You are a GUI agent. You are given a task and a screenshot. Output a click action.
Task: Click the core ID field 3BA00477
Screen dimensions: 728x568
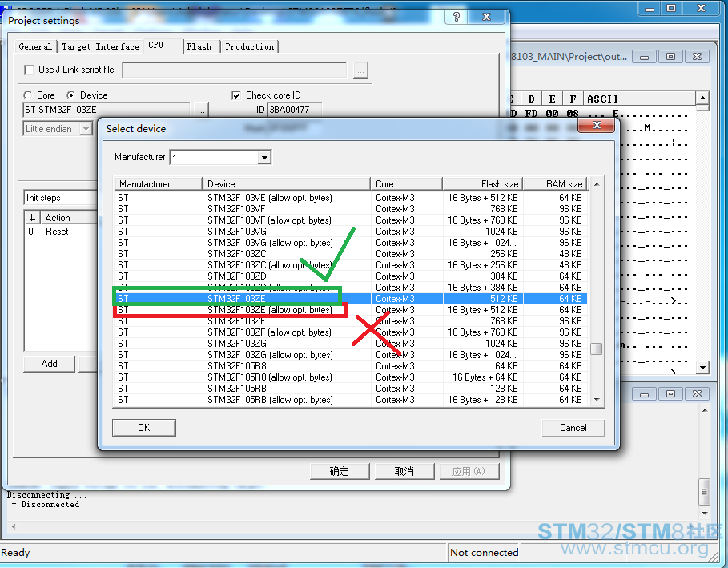(x=295, y=110)
